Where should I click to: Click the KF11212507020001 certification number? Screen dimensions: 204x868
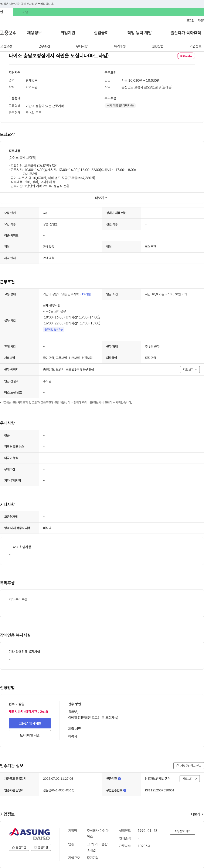coord(160,790)
